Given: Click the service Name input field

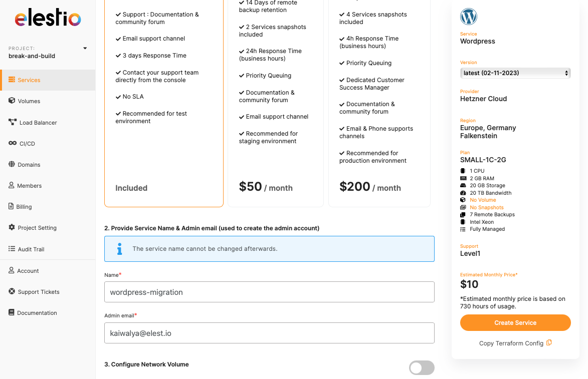Looking at the screenshot, I should (269, 292).
